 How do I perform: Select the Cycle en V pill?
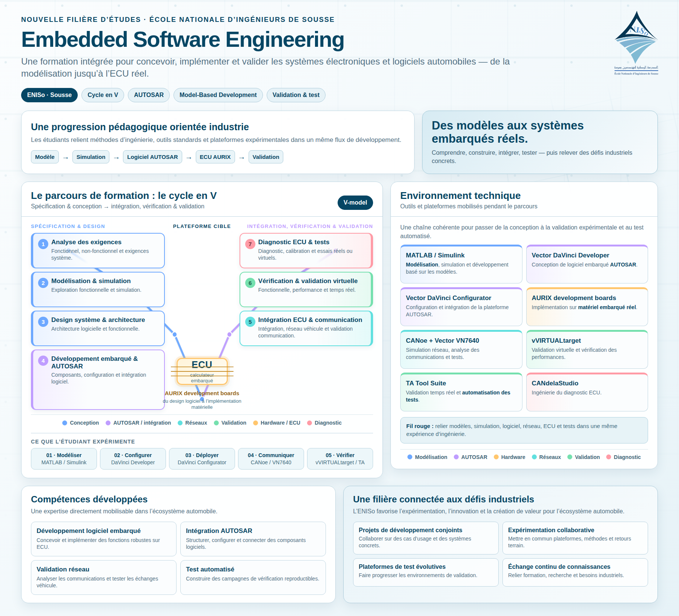click(103, 95)
